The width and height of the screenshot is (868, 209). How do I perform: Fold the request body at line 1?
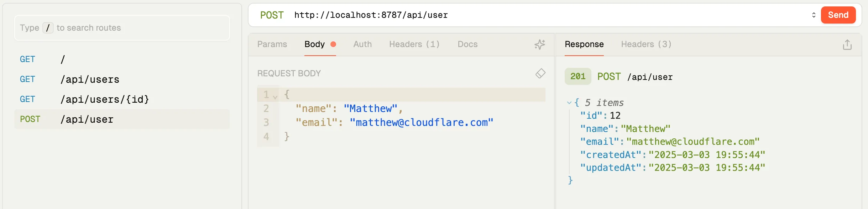[x=275, y=96]
